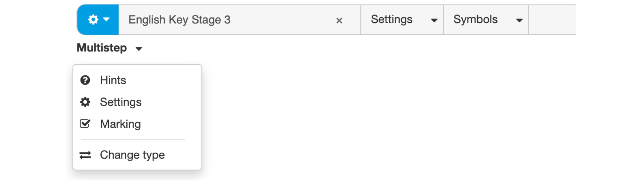Image resolution: width=644 pixels, height=180 pixels.
Task: Click the checkmark box icon beside Marking
Action: click(85, 124)
